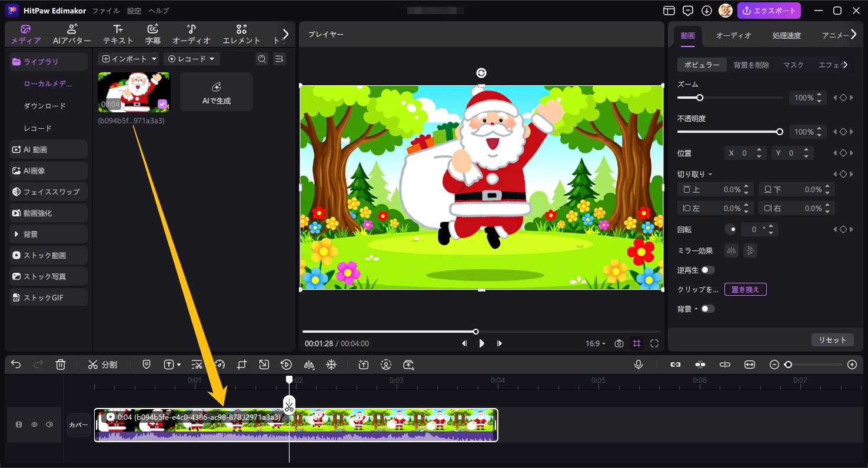
Task: Click the microphone voice-over icon
Action: [x=638, y=365]
